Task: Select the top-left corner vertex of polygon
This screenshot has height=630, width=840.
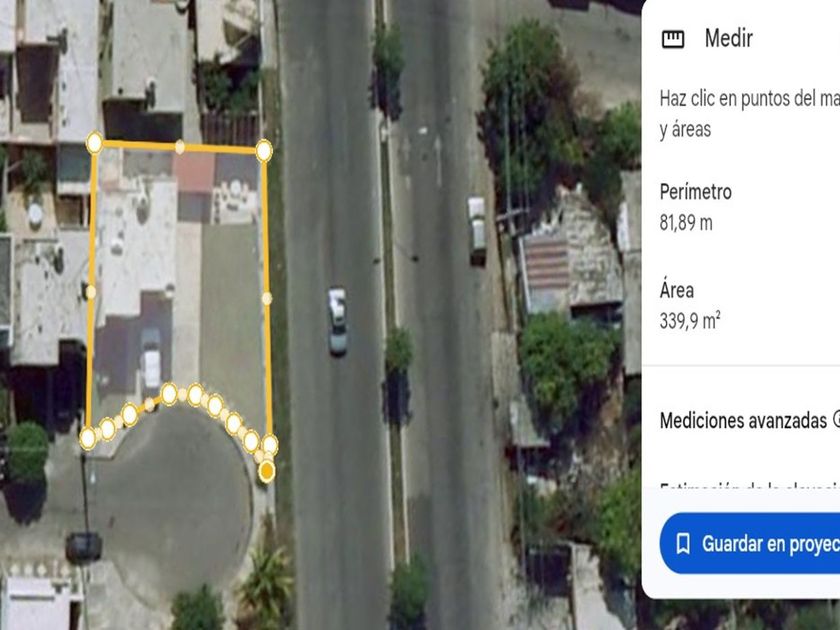Action: pyautogui.click(x=94, y=143)
